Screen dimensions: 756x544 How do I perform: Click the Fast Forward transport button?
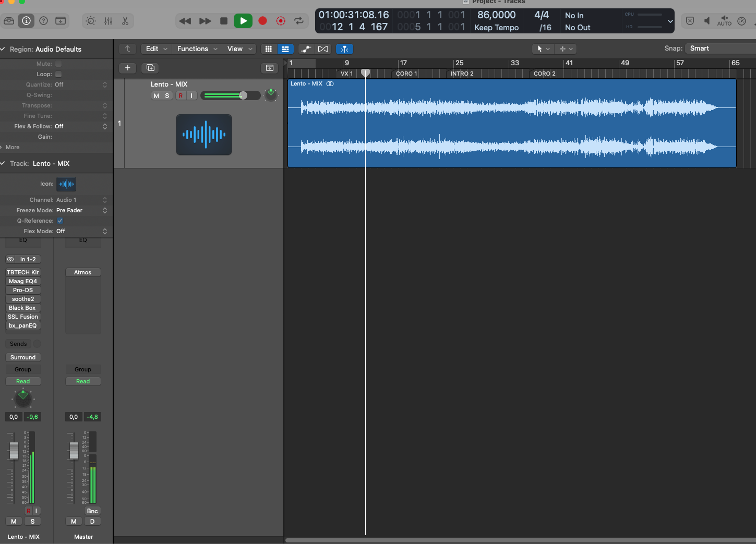point(205,21)
